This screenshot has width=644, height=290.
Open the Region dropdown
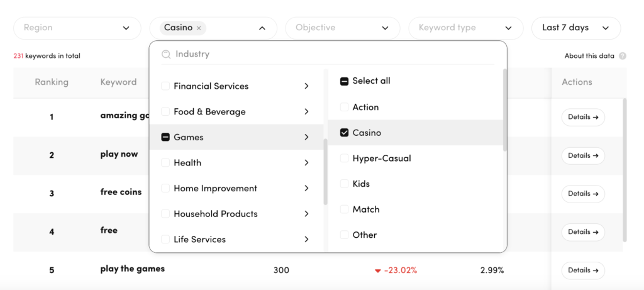point(77,28)
